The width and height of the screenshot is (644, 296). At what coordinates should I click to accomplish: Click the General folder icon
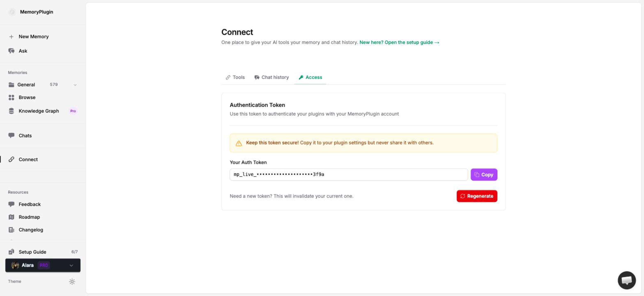(11, 84)
